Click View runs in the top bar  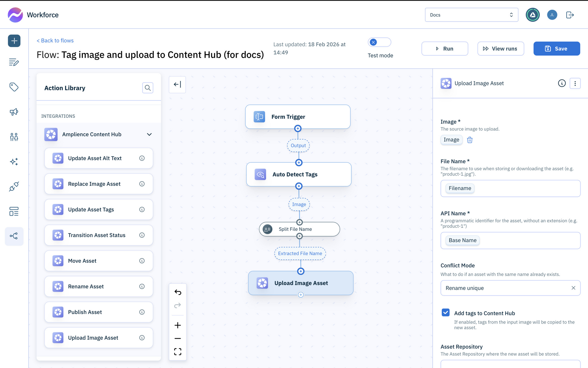pyautogui.click(x=500, y=48)
